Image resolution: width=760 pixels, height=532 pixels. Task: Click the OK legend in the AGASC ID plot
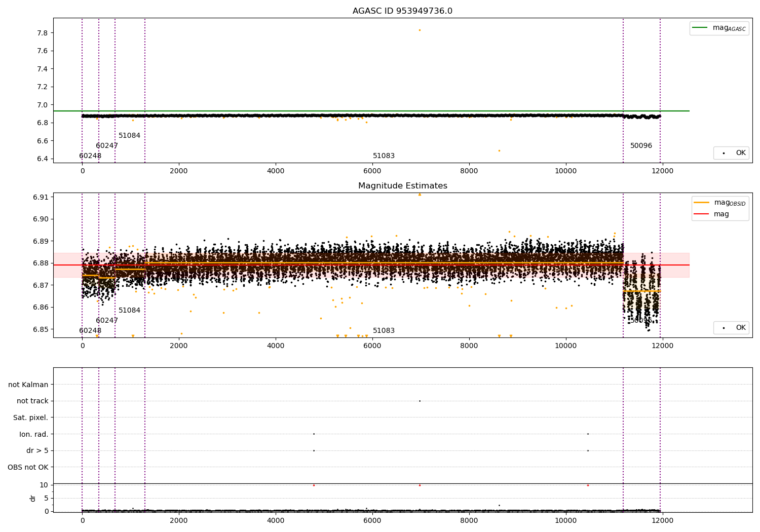pyautogui.click(x=731, y=153)
